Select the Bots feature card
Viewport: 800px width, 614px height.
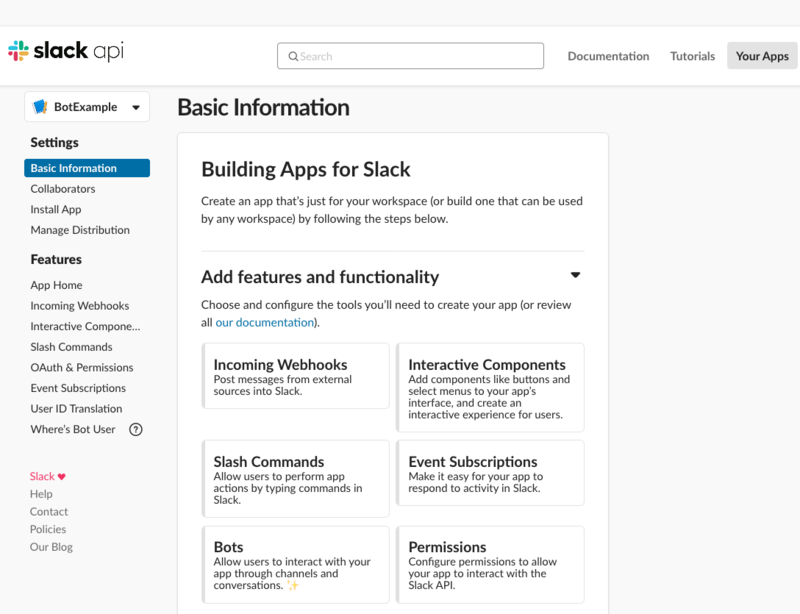pos(295,565)
